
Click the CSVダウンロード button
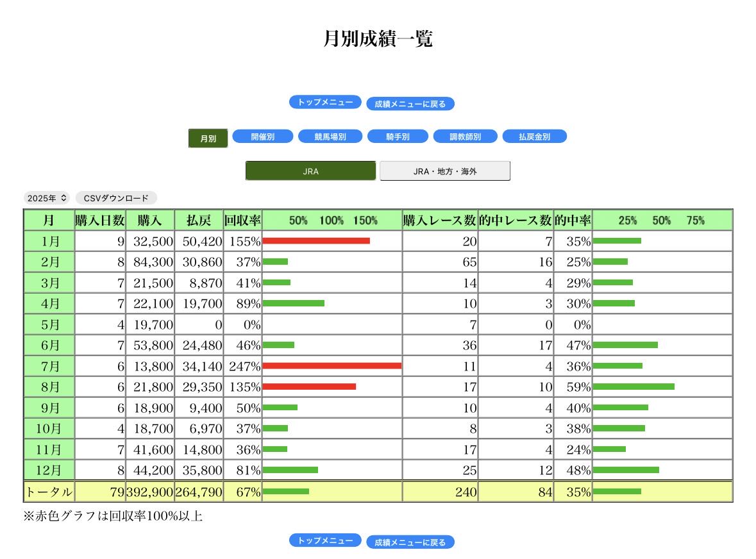coord(116,198)
